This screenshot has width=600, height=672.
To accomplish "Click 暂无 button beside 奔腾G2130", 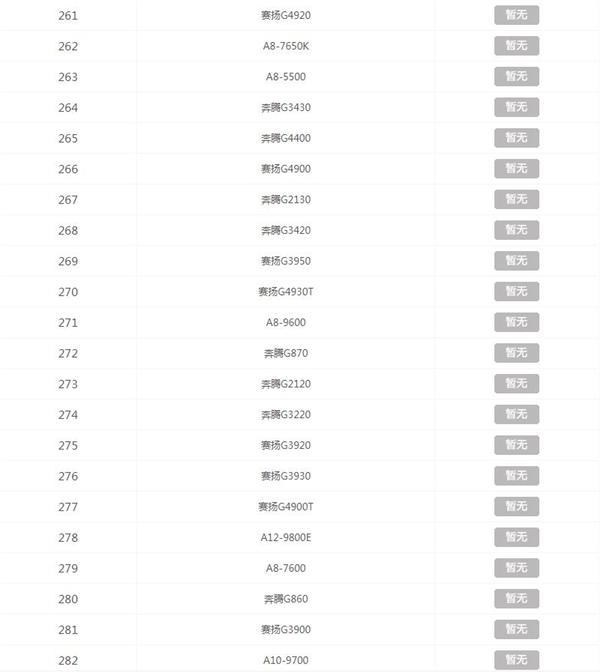I will coord(516,199).
